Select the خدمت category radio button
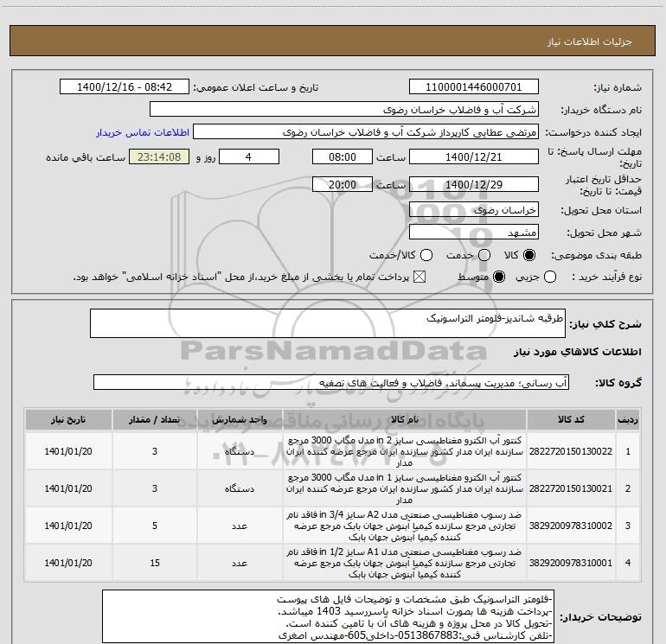The height and width of the screenshot is (644, 666). pos(484,255)
